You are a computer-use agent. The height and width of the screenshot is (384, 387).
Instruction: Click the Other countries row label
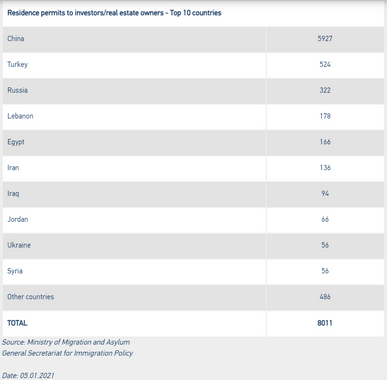pyautogui.click(x=31, y=297)
